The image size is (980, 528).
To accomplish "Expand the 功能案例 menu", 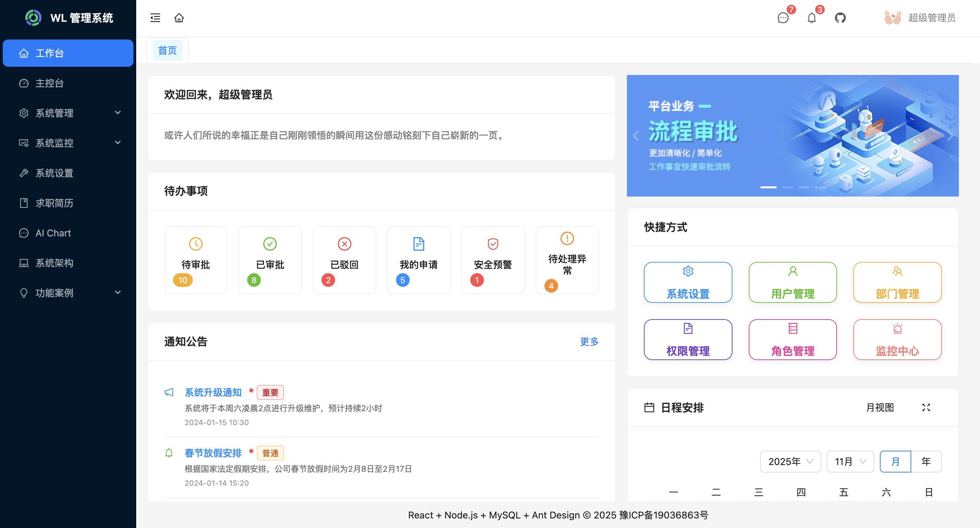I will (x=55, y=293).
